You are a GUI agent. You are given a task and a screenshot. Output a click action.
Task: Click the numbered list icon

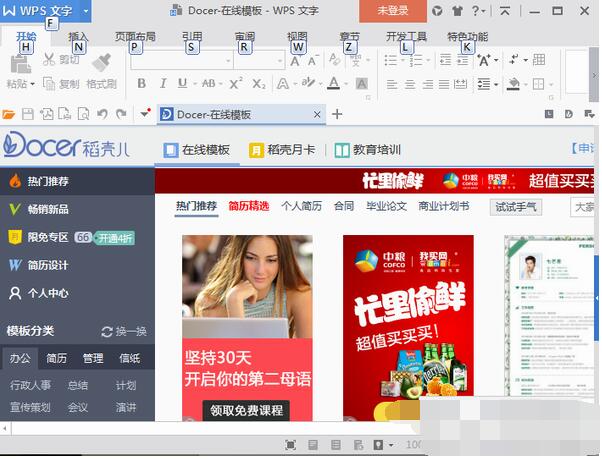416,60
